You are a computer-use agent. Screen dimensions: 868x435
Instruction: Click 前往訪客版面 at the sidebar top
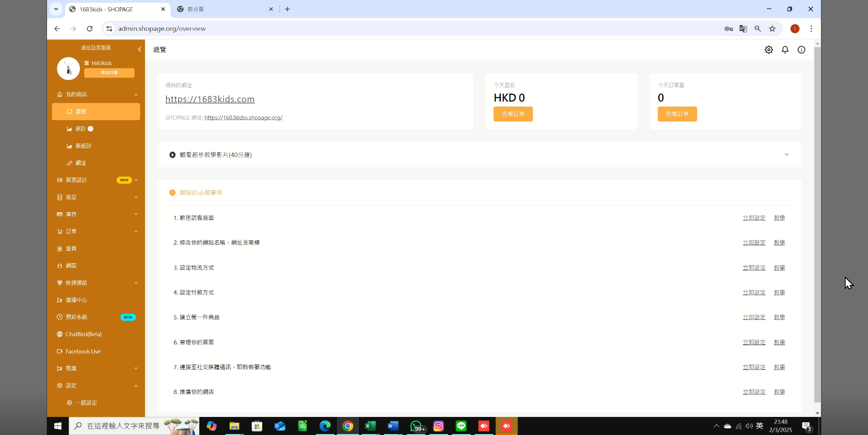[x=96, y=47]
